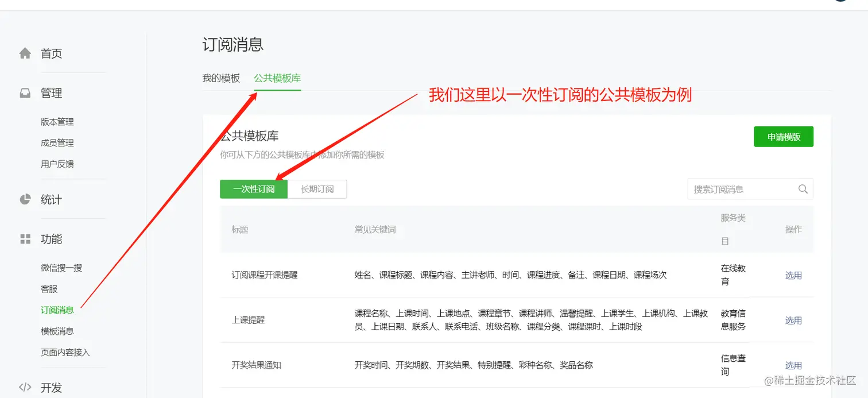Image resolution: width=868 pixels, height=398 pixels.
Task: Click the magnifier icon in search box
Action: [x=803, y=189]
